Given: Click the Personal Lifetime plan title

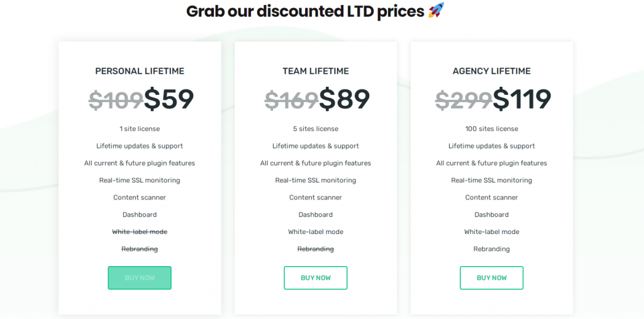Looking at the screenshot, I should click(x=140, y=71).
